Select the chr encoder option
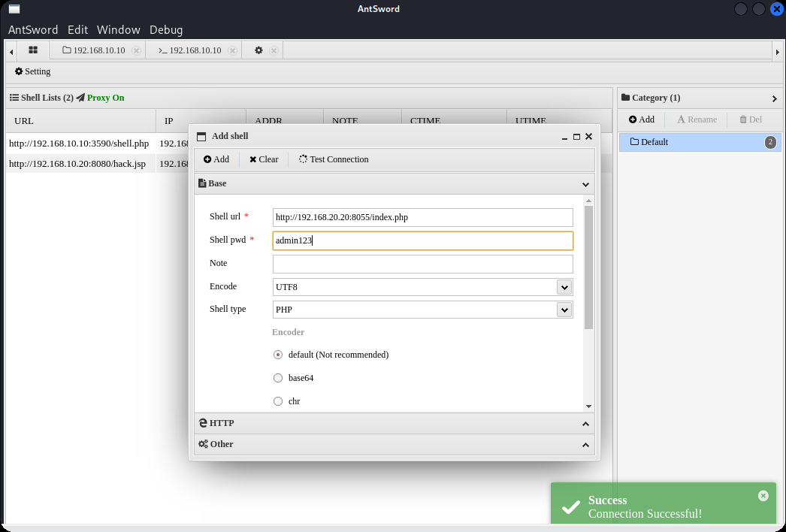This screenshot has height=532, width=786. point(278,401)
